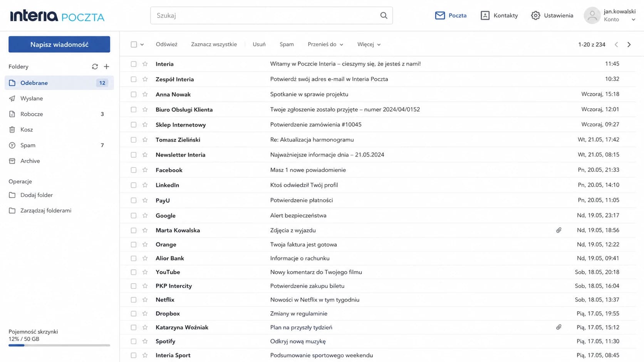
Task: Tick the select-all checkbox in toolbar
Action: [x=134, y=45]
